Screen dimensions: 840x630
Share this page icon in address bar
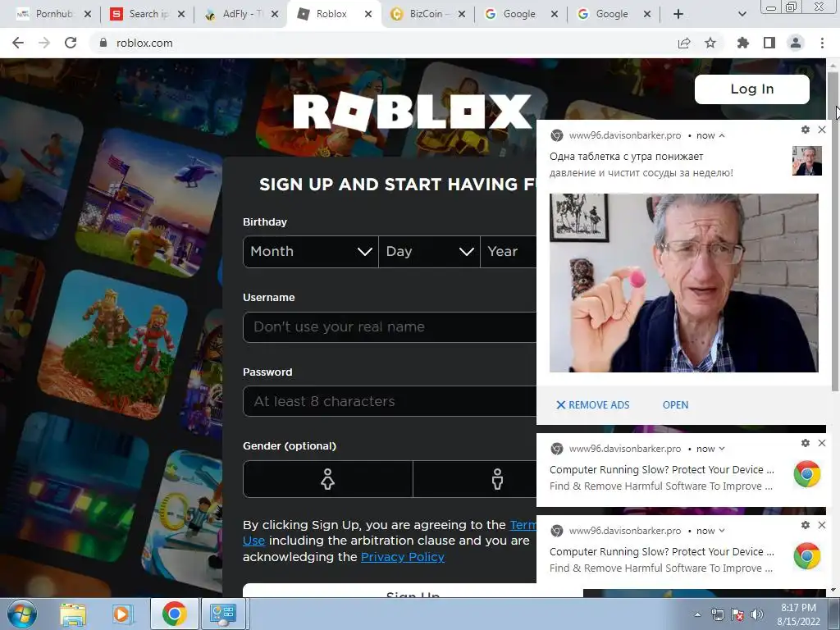[684, 43]
